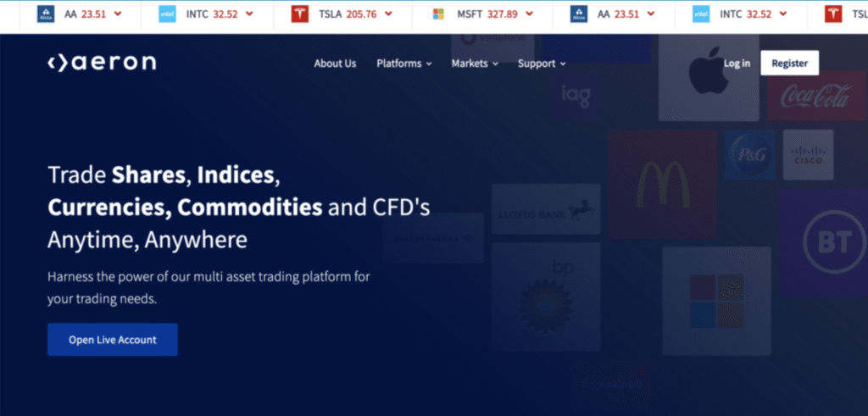Click the headline words 'Anytime, Anywhere'
Screen dimensions: 868x416
click(147, 240)
